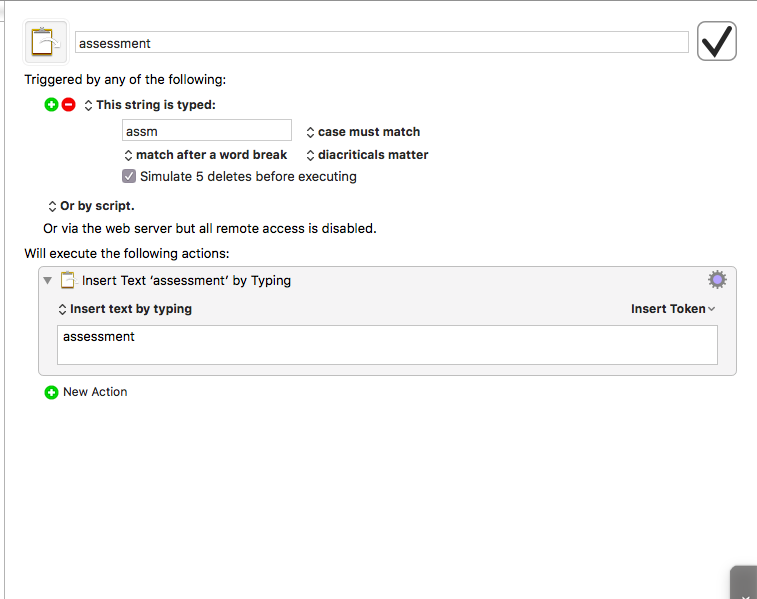
Task: Click the macro clipboard icon at top left
Action: 46,42
